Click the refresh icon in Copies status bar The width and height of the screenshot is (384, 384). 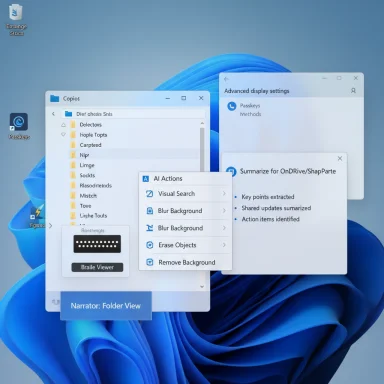point(55,302)
